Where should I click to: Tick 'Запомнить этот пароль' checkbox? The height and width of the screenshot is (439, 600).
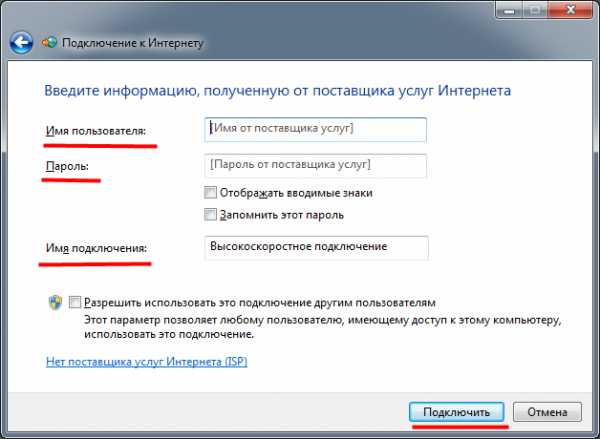(210, 214)
